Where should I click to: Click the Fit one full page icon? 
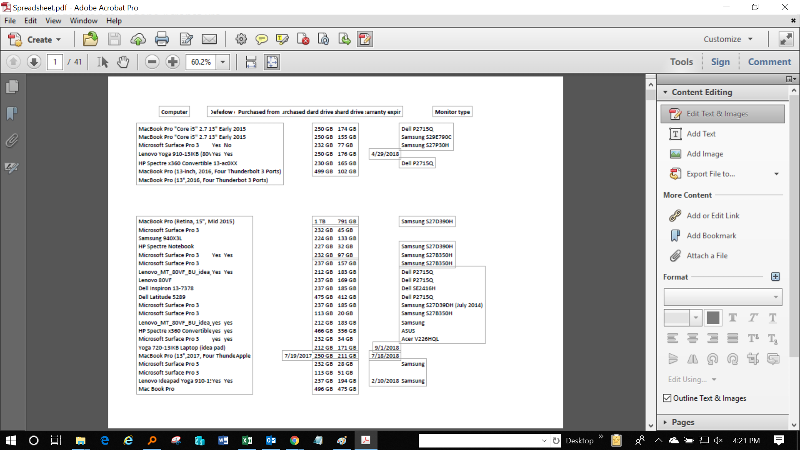click(x=272, y=62)
